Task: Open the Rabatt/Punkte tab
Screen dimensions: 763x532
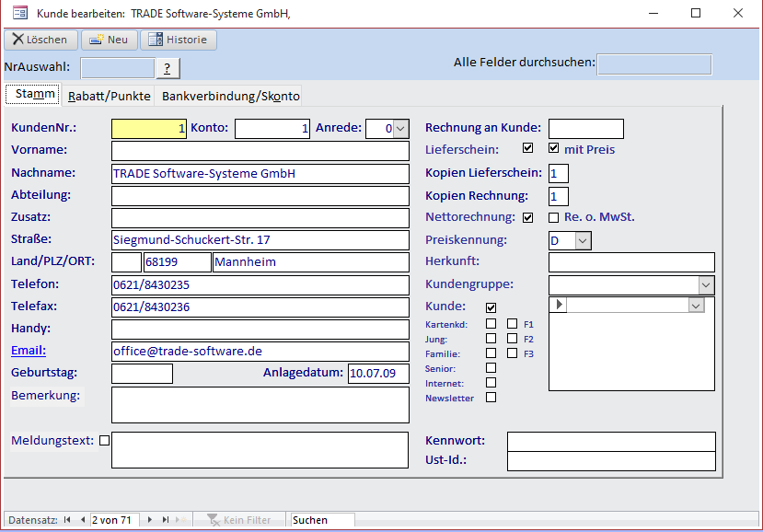Action: (109, 96)
